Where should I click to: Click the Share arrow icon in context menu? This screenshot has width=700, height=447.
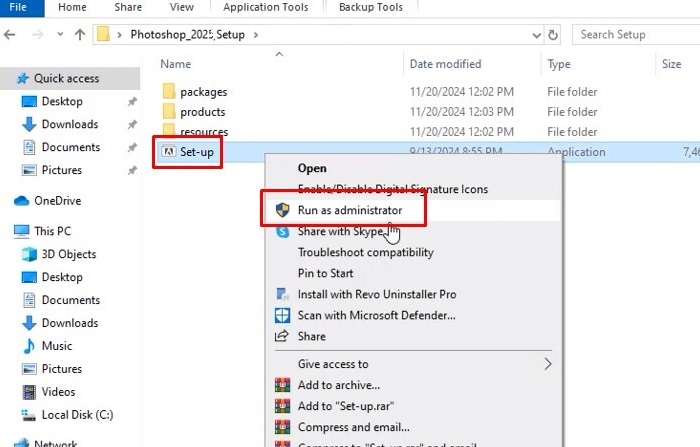tap(282, 336)
